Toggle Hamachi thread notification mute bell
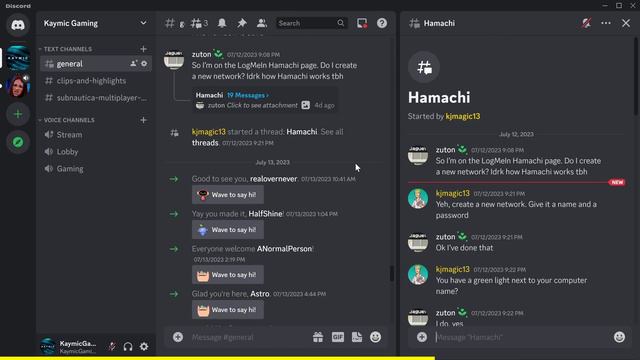This screenshot has height=360, width=640. point(587,23)
